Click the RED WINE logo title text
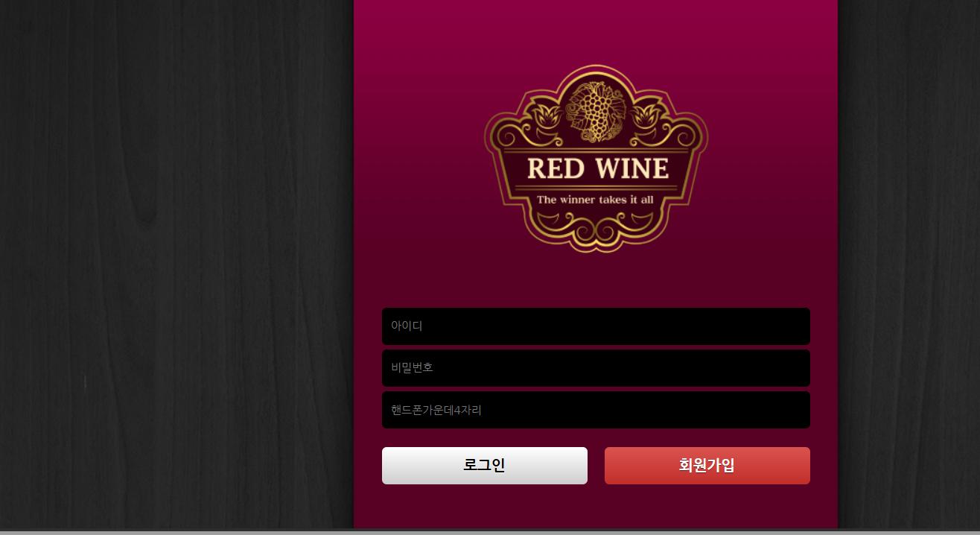The width and height of the screenshot is (980, 535). pos(597,169)
